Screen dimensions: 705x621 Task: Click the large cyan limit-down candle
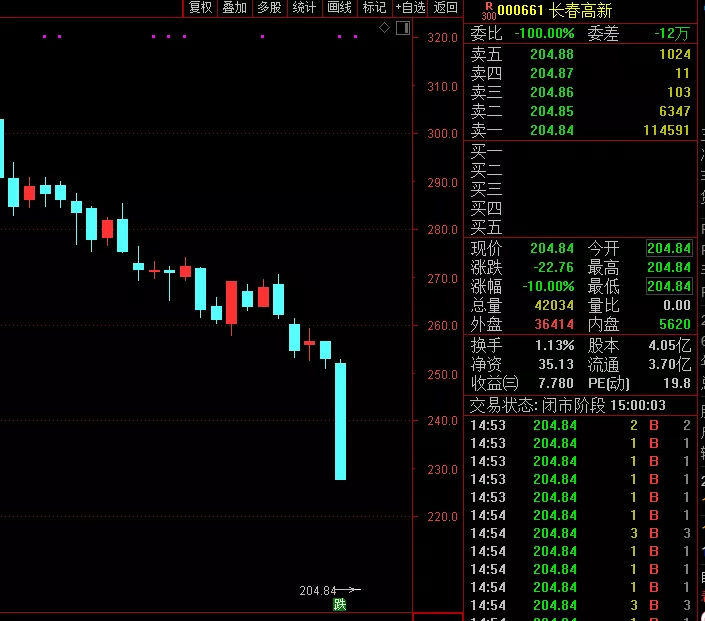pos(340,421)
